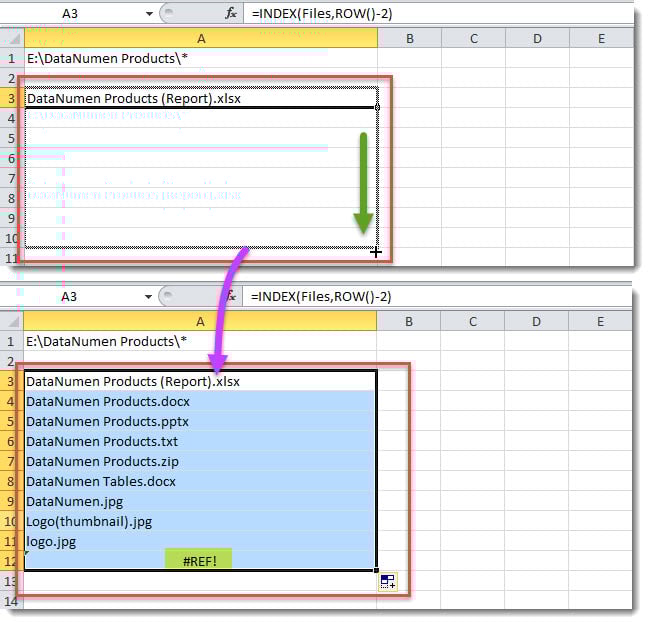Select row 7 header in lower sheet

coord(11,461)
